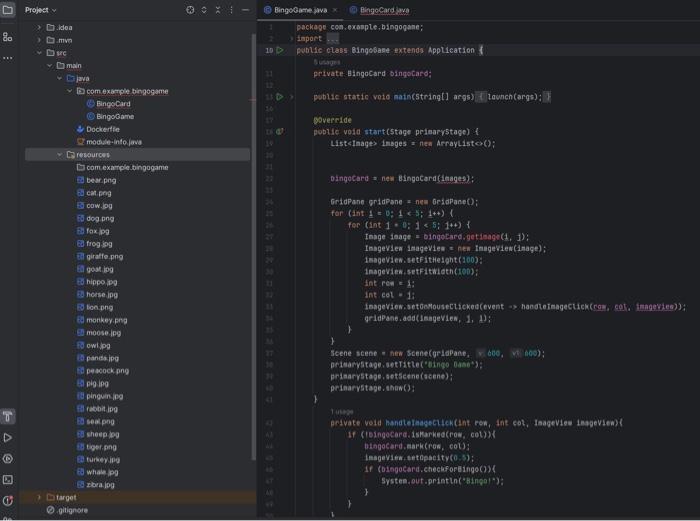Screen dimensions: 700x521
Task: Run main method from gutter arrow
Action: [x=280, y=96]
